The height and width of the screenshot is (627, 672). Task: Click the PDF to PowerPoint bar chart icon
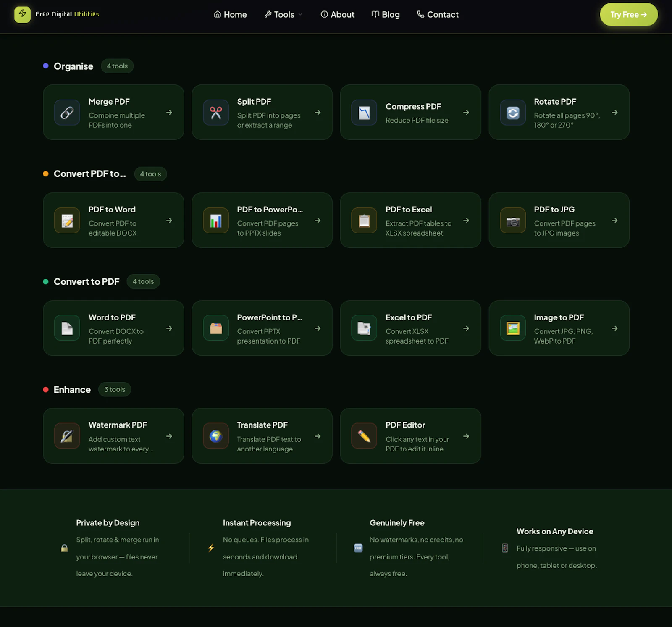coord(216,220)
